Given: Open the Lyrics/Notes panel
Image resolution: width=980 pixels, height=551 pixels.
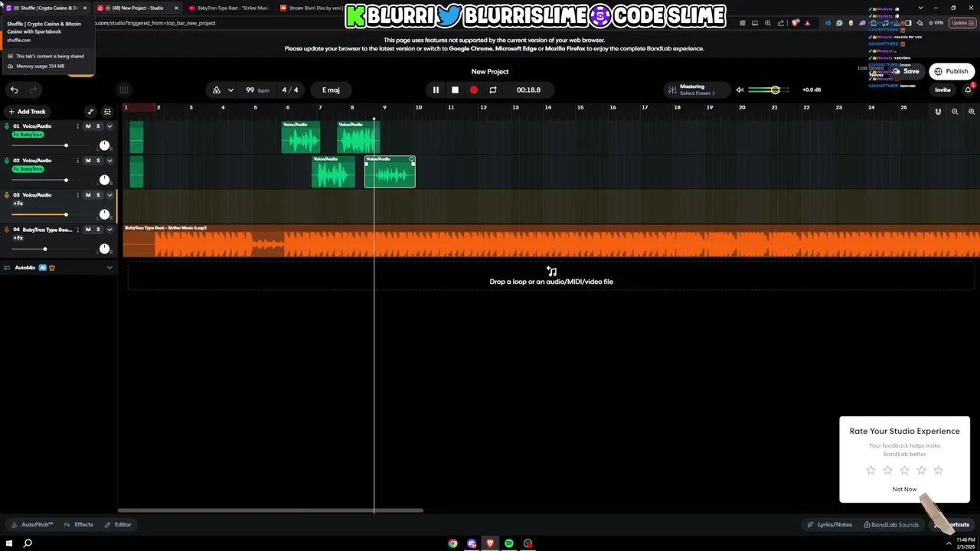Looking at the screenshot, I should [830, 525].
